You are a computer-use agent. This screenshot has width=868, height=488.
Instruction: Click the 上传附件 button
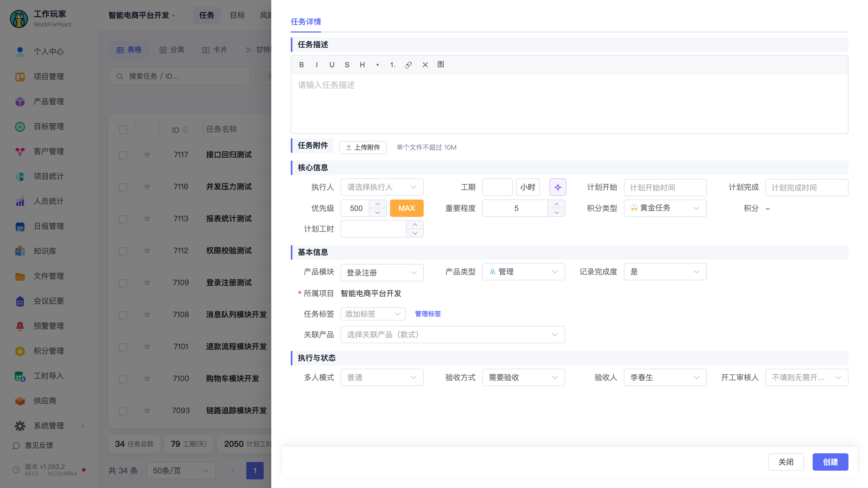click(x=363, y=147)
